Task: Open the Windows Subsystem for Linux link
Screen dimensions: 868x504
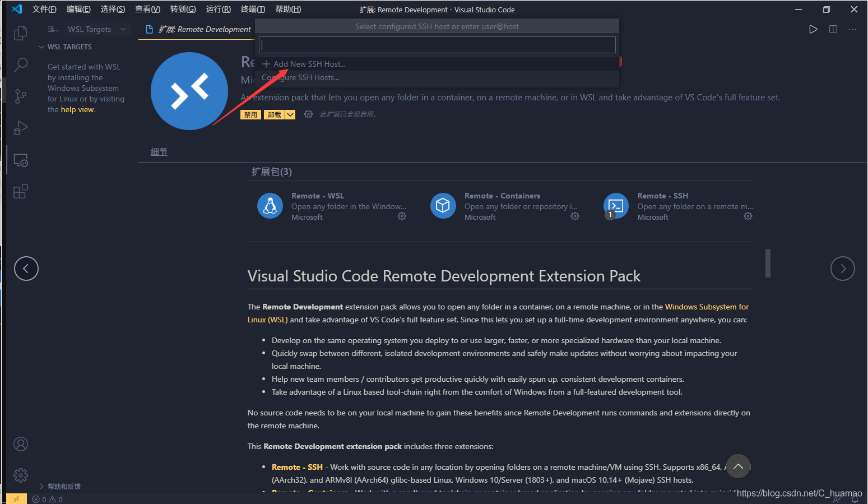Action: pyautogui.click(x=707, y=307)
